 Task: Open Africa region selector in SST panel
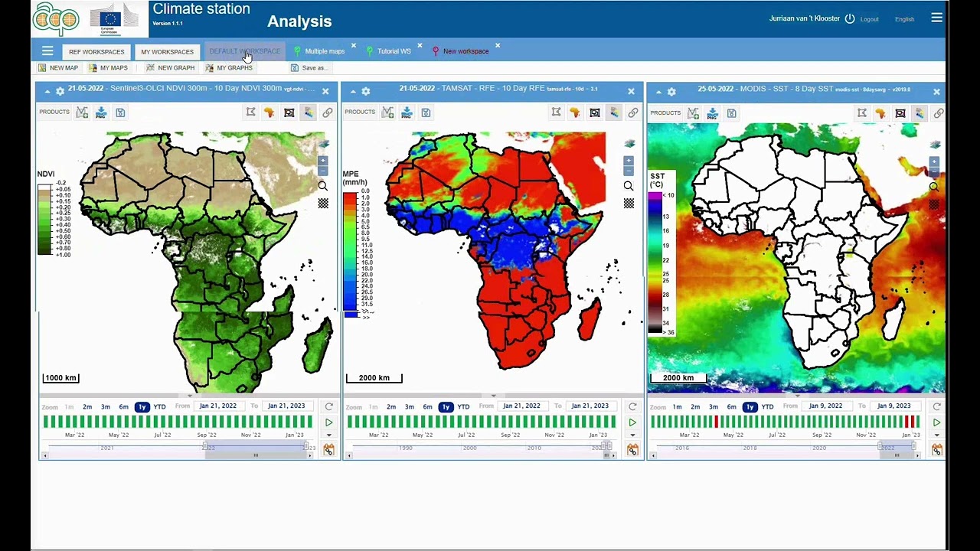click(x=880, y=113)
